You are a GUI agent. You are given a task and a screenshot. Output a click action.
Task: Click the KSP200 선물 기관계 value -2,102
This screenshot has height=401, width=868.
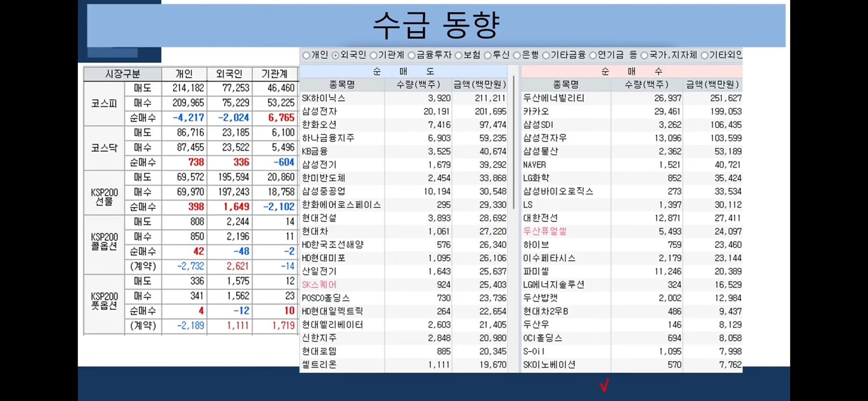(279, 207)
